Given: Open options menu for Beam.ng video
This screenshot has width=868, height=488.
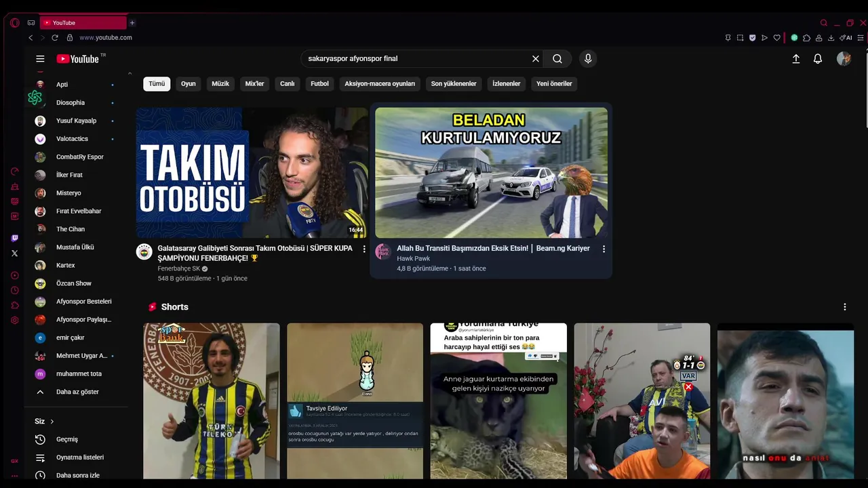Looking at the screenshot, I should [604, 249].
